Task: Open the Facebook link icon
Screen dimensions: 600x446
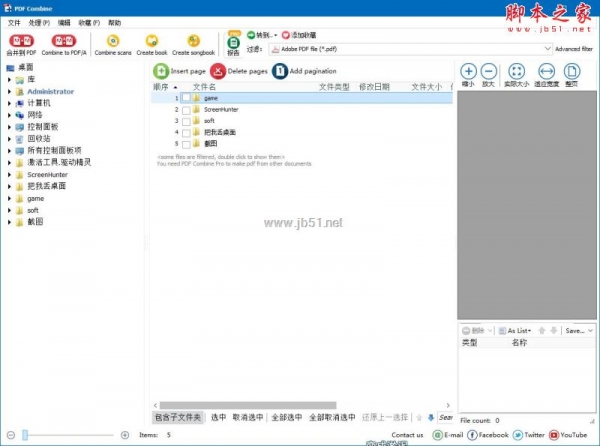Action: [472, 435]
